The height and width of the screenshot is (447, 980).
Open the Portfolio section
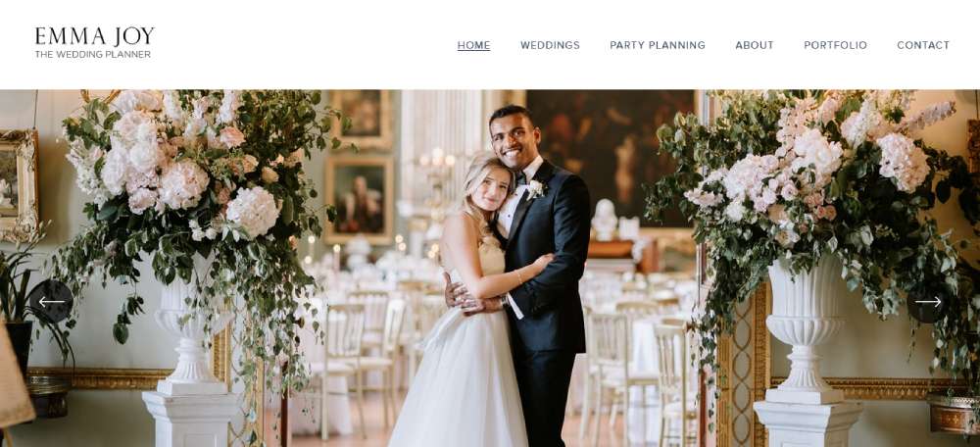(835, 45)
